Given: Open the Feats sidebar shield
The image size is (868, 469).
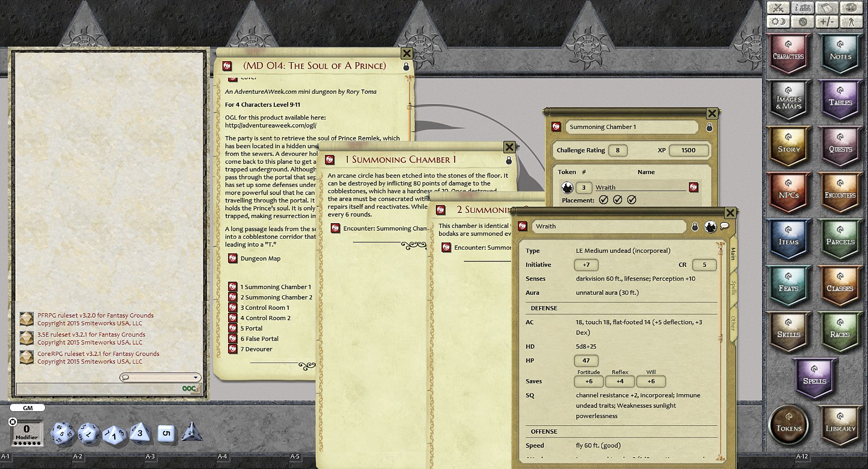Looking at the screenshot, I should pyautogui.click(x=788, y=286).
